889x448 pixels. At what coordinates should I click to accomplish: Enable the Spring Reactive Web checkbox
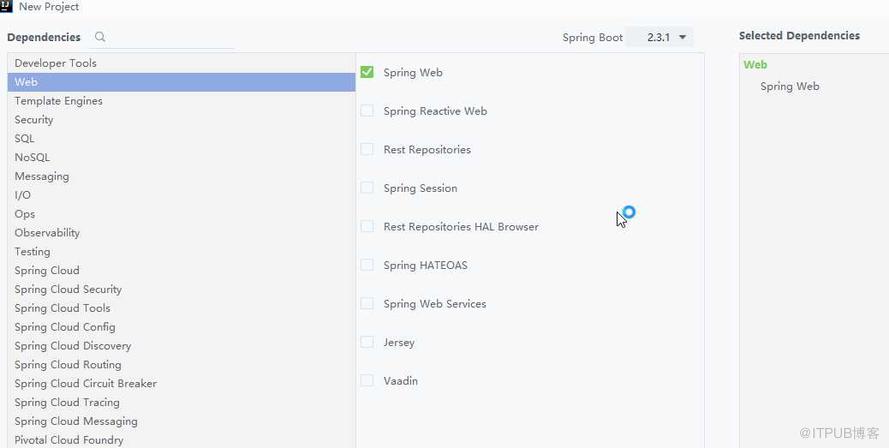coord(367,111)
